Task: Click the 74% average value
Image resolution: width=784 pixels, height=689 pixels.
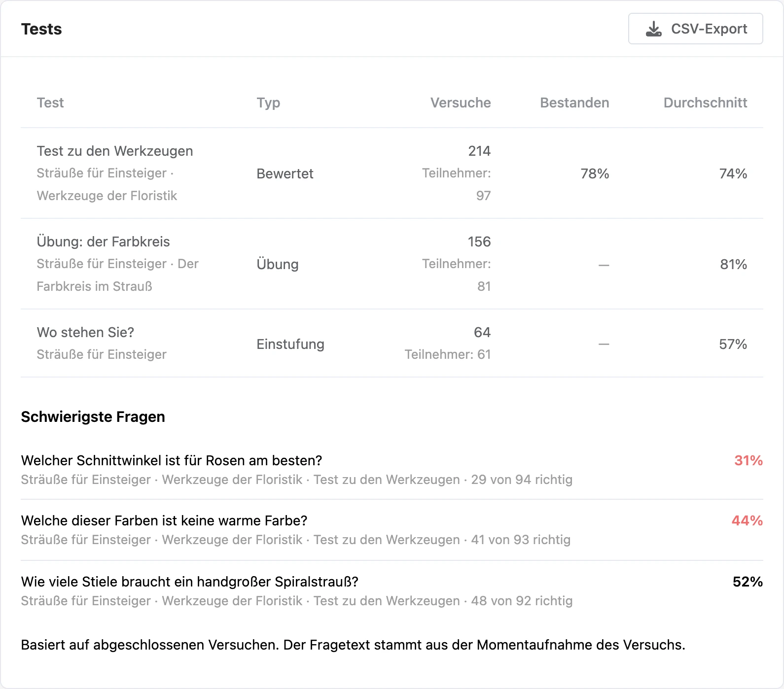Action: (x=733, y=173)
